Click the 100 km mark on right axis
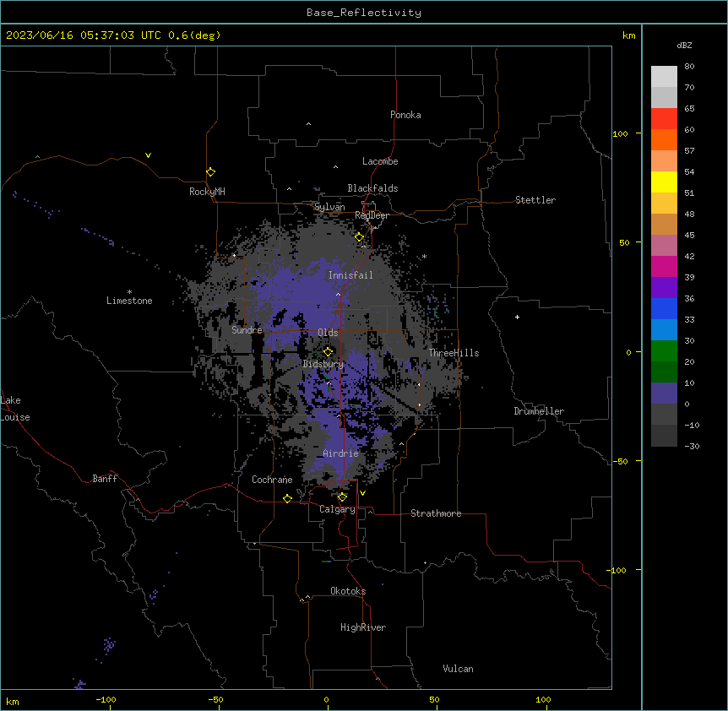This screenshot has height=711, width=728. coord(620,134)
